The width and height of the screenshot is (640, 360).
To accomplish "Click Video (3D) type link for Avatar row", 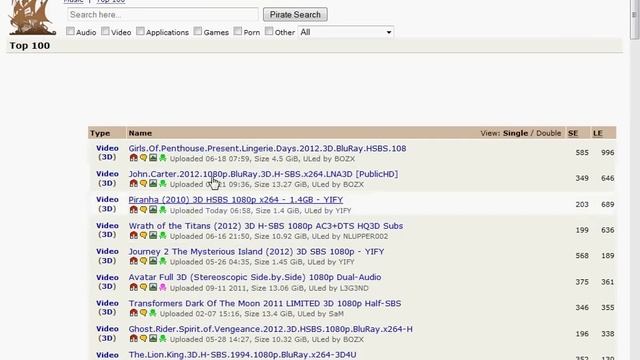I will pos(107,282).
